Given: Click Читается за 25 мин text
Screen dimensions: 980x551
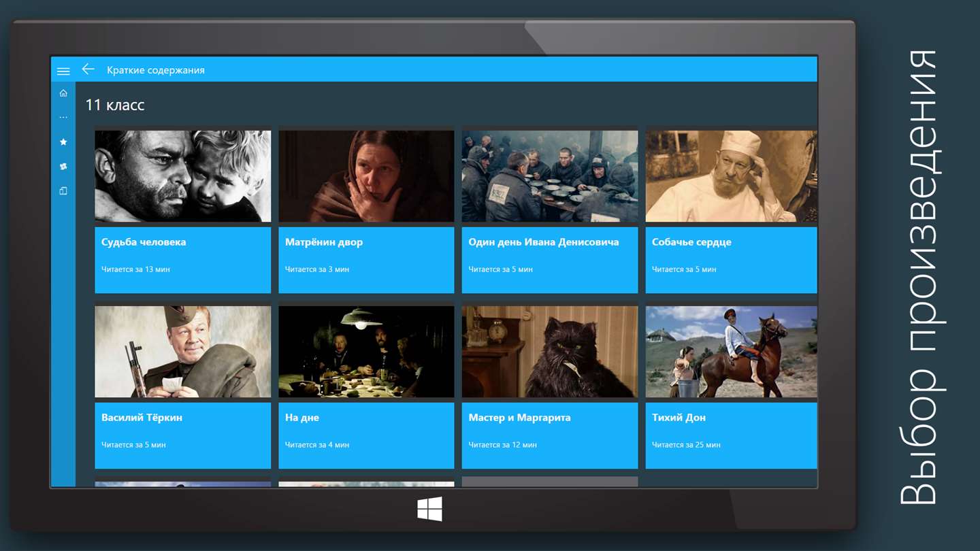Looking at the screenshot, I should point(686,445).
